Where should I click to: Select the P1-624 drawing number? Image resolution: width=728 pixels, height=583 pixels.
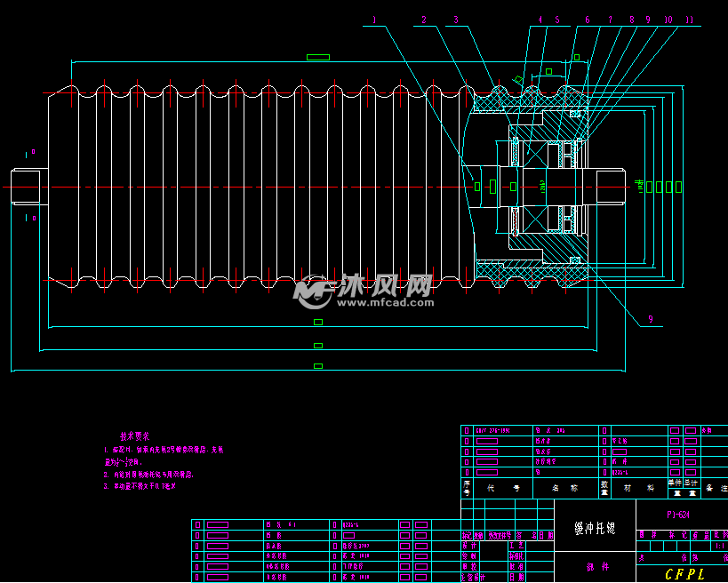[679, 515]
